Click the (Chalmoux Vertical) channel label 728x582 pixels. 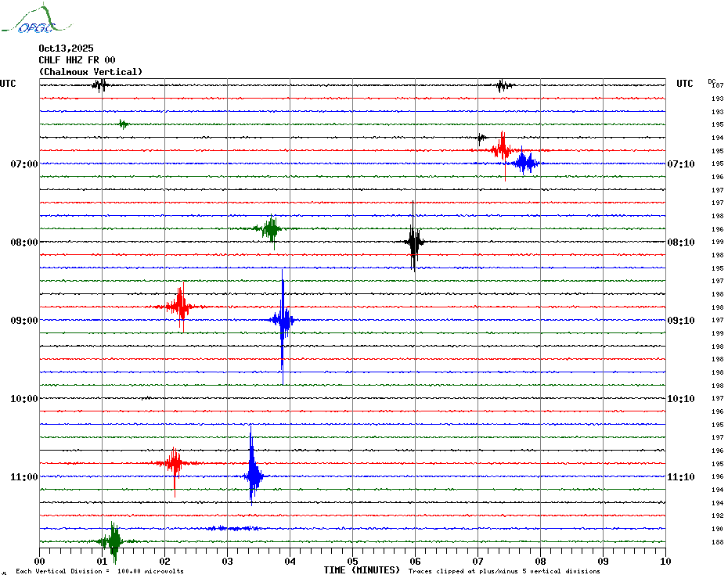tap(91, 72)
